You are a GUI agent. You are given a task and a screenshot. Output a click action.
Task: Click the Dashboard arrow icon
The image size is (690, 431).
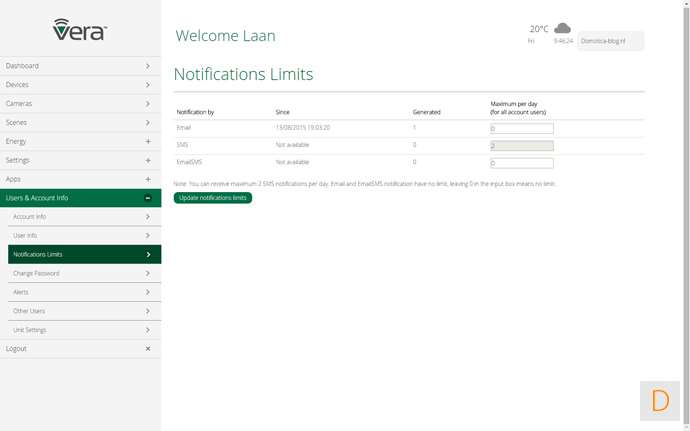tap(148, 66)
